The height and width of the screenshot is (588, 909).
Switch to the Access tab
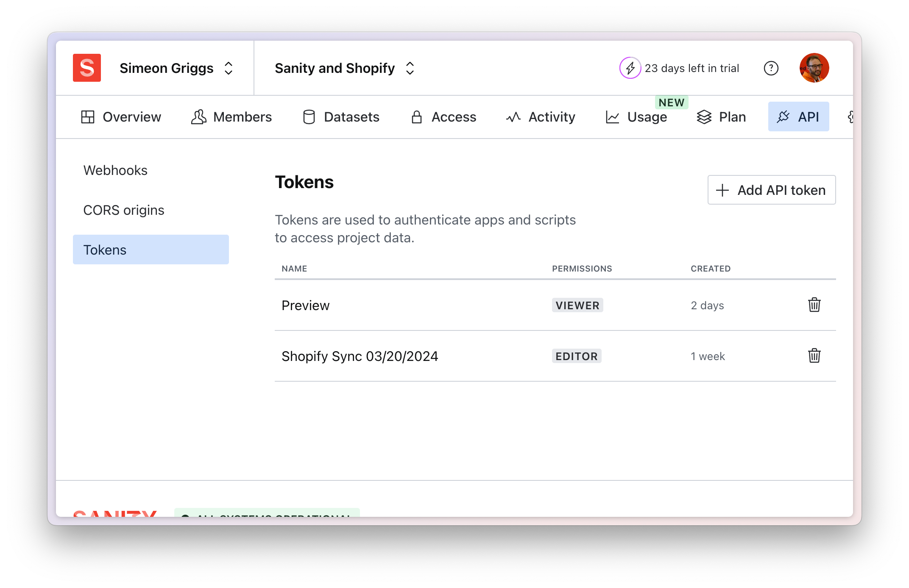click(x=443, y=117)
